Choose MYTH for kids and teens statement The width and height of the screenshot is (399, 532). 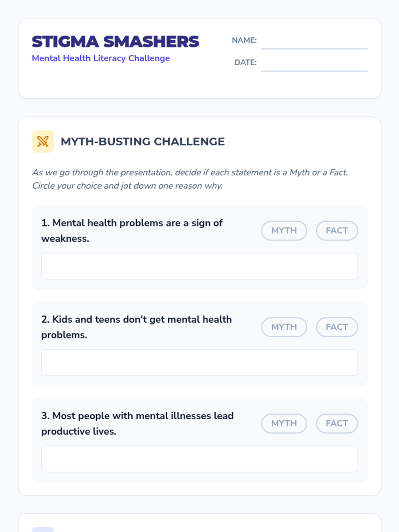pyautogui.click(x=284, y=327)
